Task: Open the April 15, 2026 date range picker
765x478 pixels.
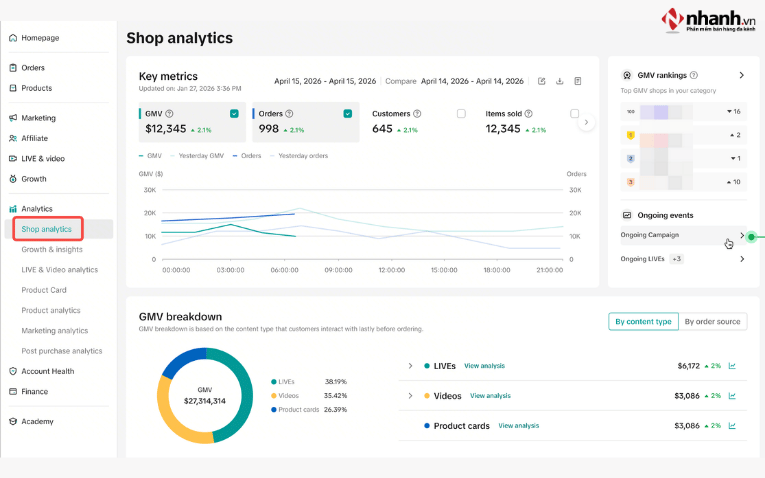Action: [x=325, y=81]
